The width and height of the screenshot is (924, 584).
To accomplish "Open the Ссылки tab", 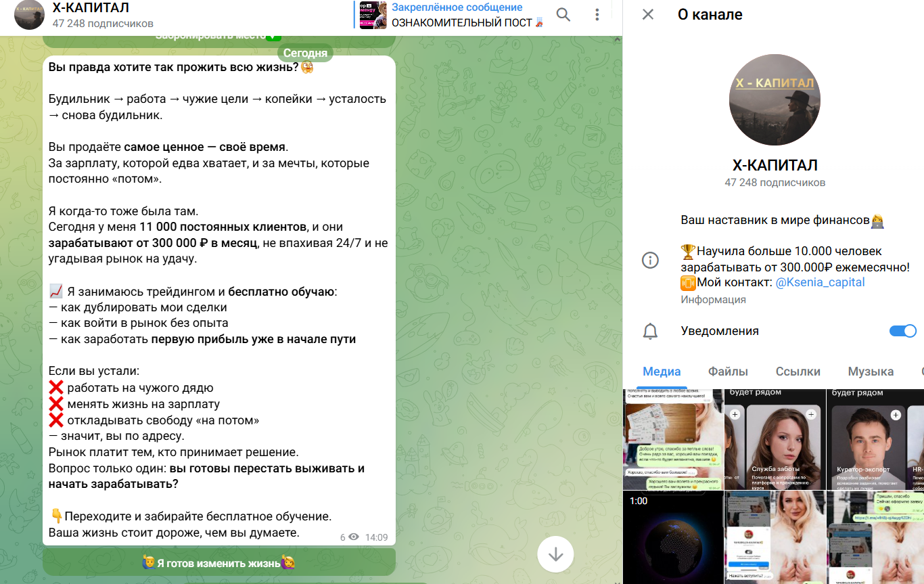I will click(800, 371).
